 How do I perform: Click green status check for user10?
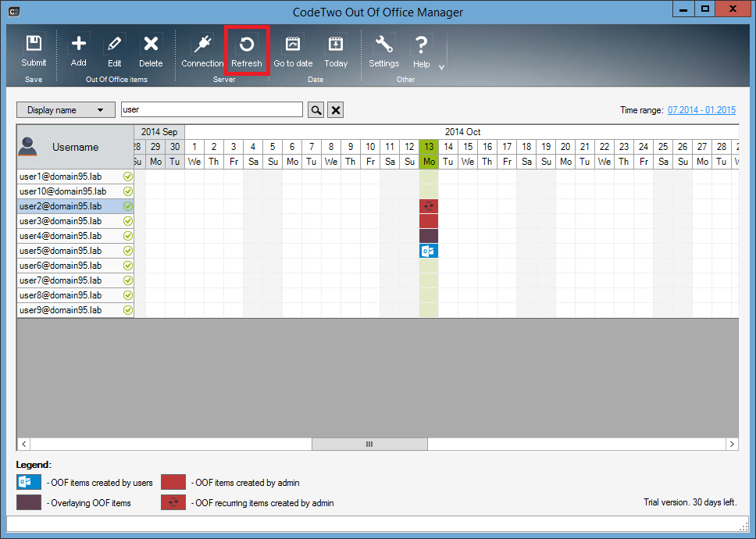(x=128, y=191)
